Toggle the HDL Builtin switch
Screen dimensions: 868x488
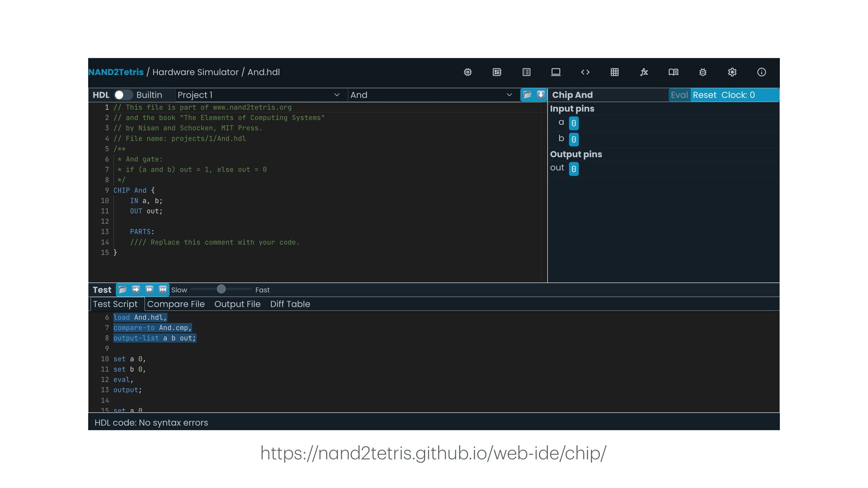coord(123,95)
